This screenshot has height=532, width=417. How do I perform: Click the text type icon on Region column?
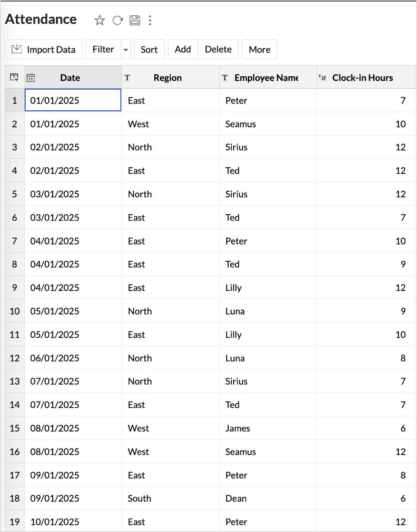click(x=127, y=78)
